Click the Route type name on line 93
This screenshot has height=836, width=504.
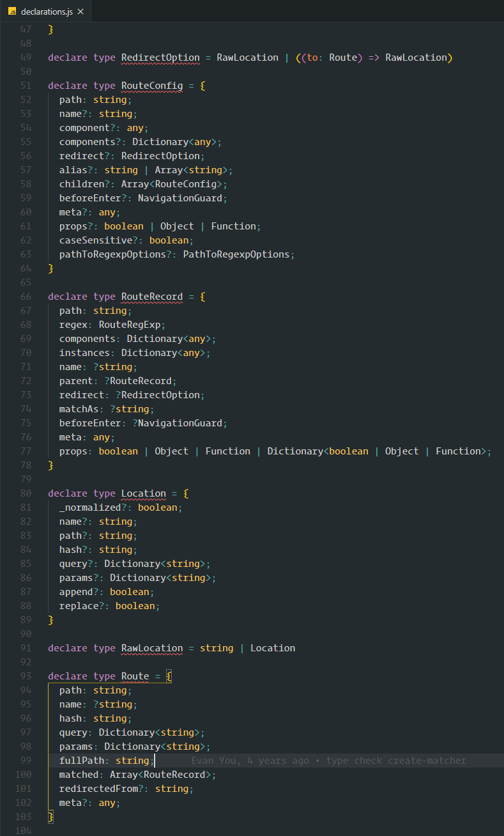[x=135, y=676]
